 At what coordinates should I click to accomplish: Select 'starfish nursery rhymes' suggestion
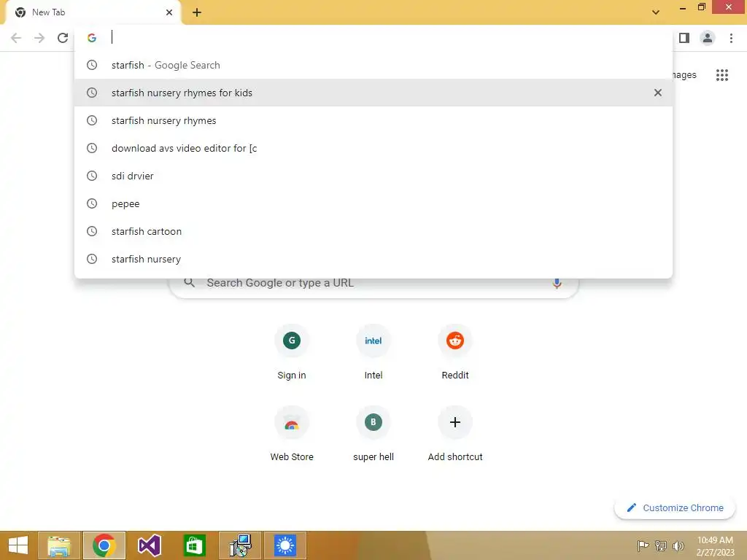(373, 120)
